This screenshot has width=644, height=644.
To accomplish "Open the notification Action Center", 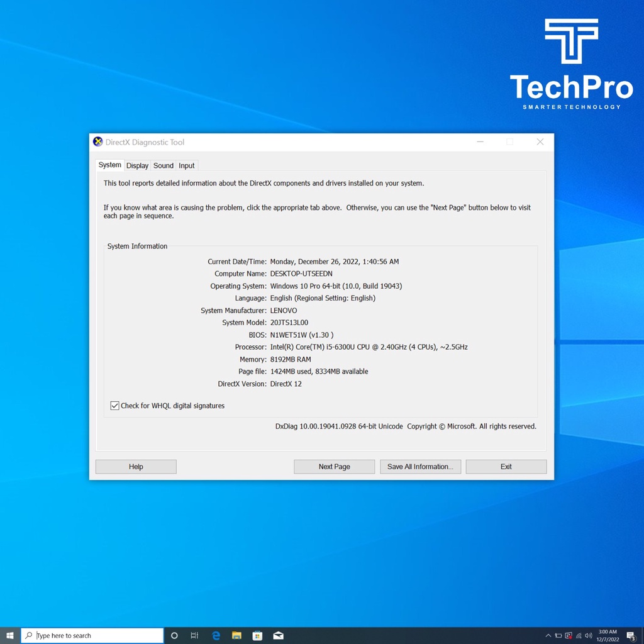I will [x=631, y=636].
